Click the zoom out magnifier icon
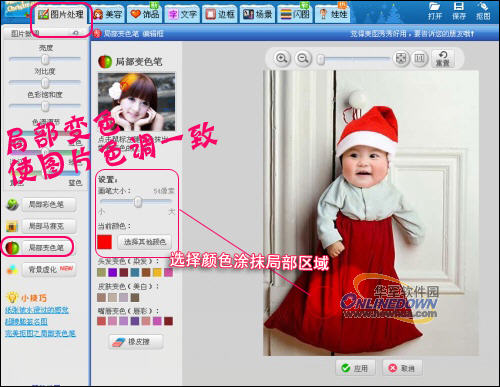 click(x=303, y=59)
